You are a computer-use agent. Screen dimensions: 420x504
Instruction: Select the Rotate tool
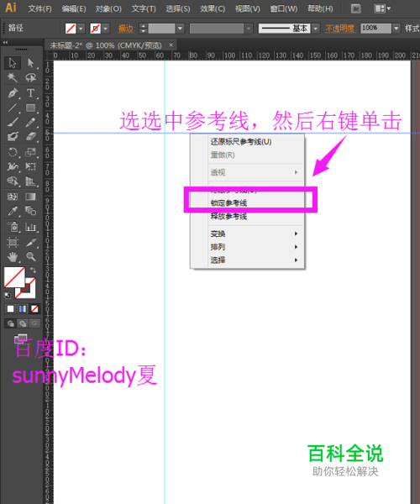point(13,152)
